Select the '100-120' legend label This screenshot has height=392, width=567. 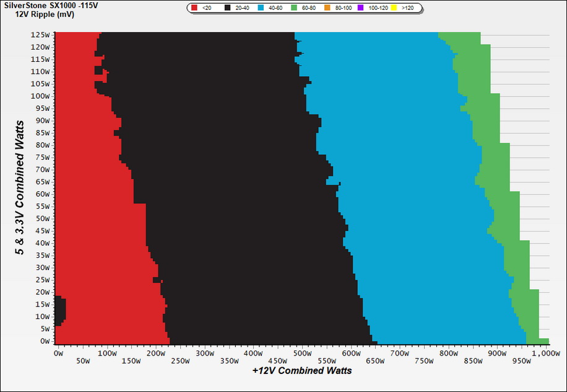coord(378,8)
